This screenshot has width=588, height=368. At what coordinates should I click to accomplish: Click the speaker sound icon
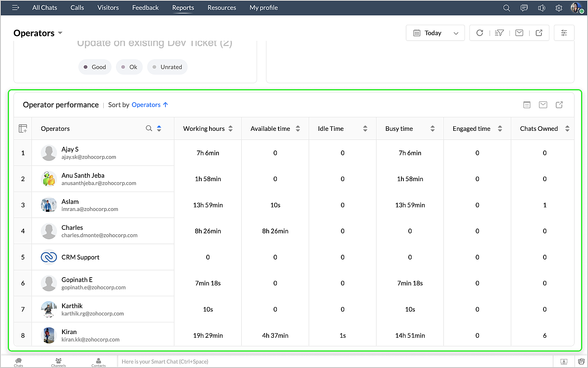tap(541, 8)
